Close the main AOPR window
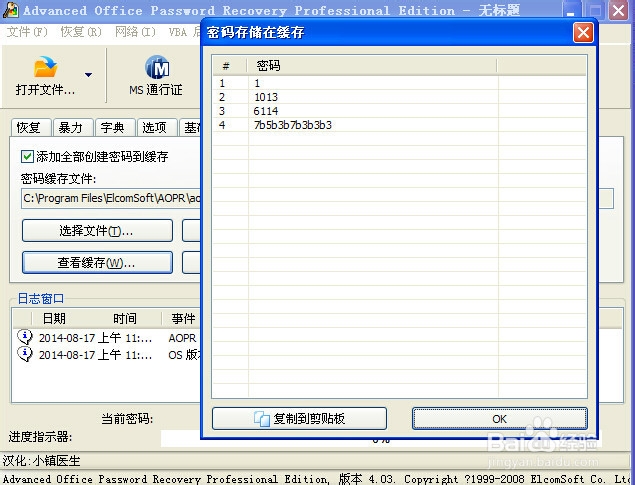 (x=619, y=11)
